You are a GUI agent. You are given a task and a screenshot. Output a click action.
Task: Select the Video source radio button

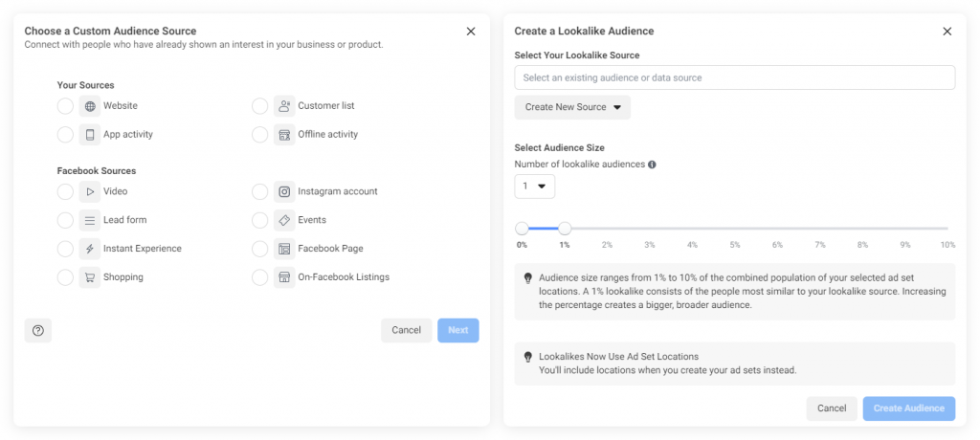tap(65, 192)
